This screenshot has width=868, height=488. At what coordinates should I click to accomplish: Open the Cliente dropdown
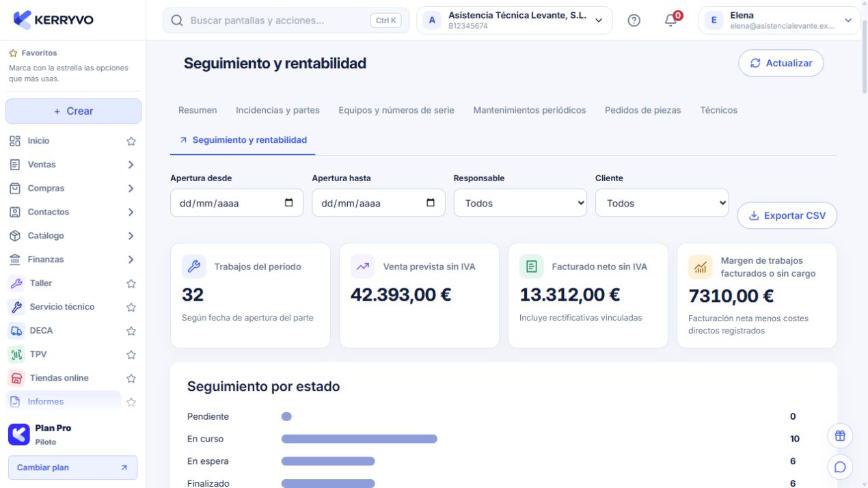click(x=662, y=203)
